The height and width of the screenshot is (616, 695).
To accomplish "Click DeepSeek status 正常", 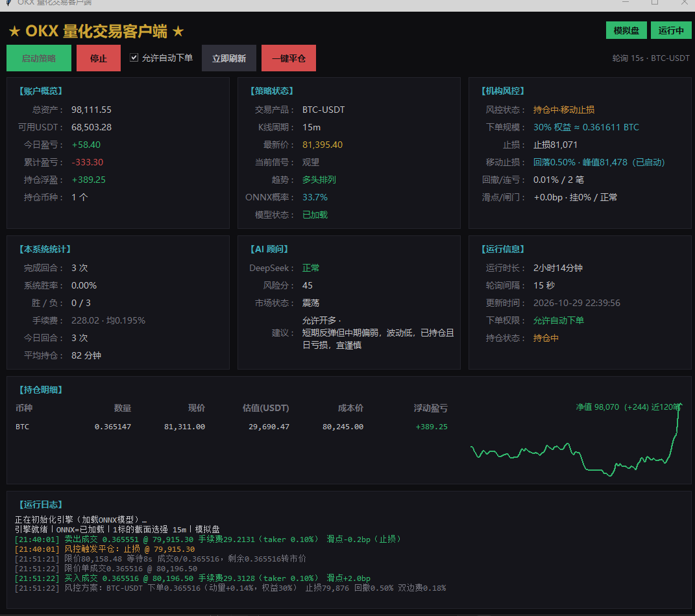I will point(311,268).
